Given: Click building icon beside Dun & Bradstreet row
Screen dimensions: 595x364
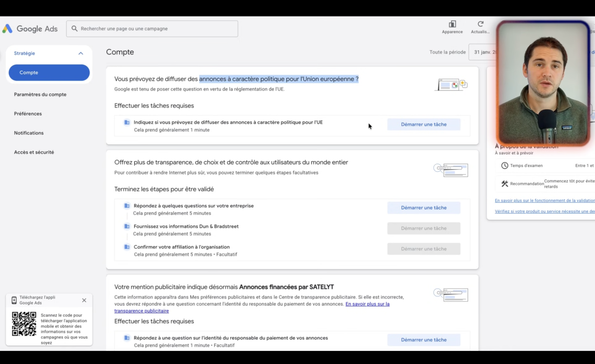Looking at the screenshot, I should coord(127,226).
